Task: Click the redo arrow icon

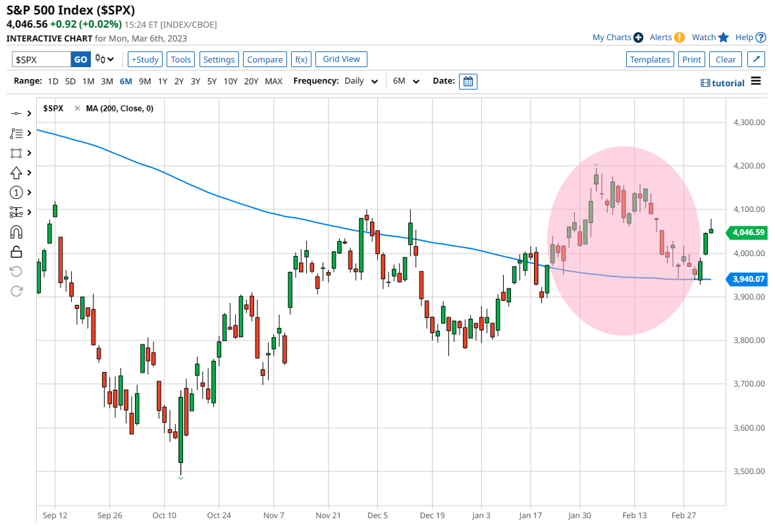Action: point(16,291)
